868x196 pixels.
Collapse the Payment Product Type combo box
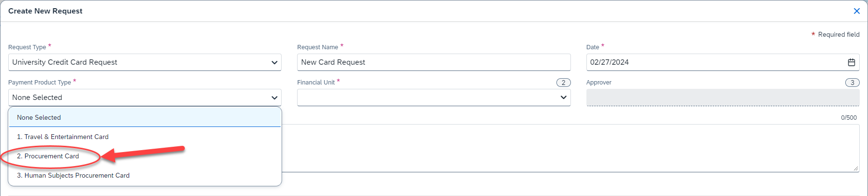[x=135, y=98]
